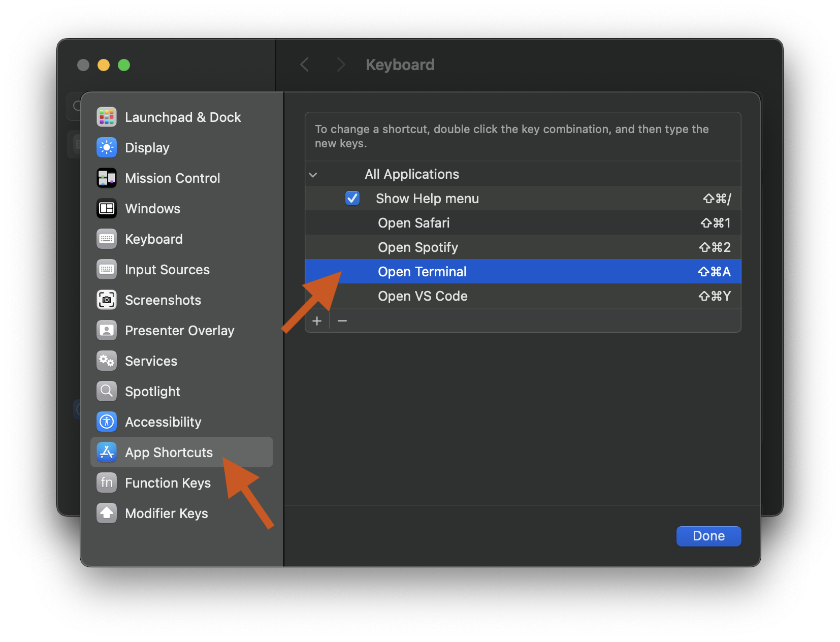Select the Spotlight magnifier icon
This screenshot has width=840, height=642.
pyautogui.click(x=107, y=392)
